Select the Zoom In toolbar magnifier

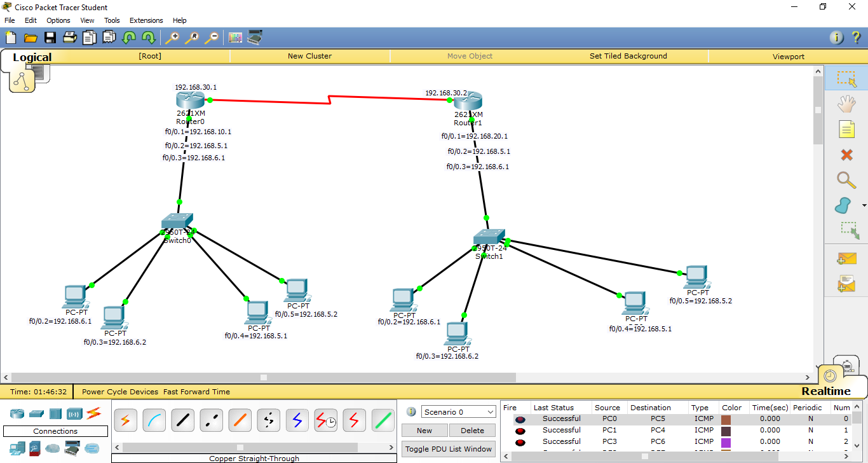click(172, 38)
